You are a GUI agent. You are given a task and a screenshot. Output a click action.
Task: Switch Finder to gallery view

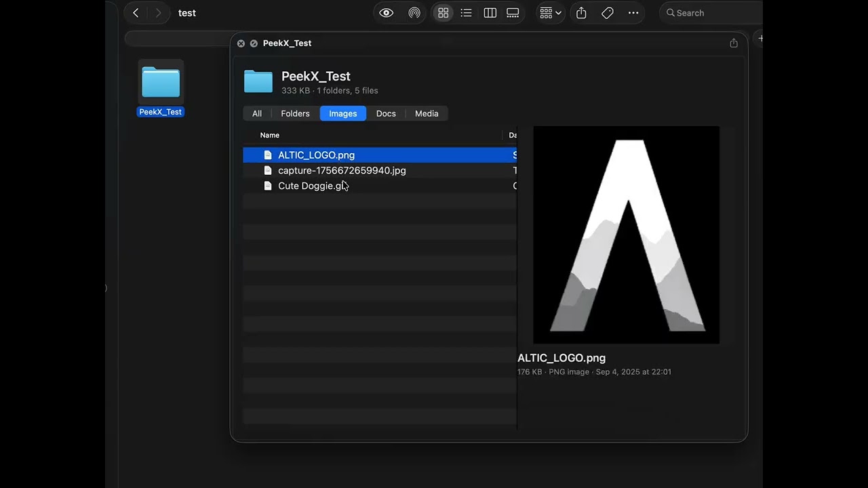click(x=513, y=13)
